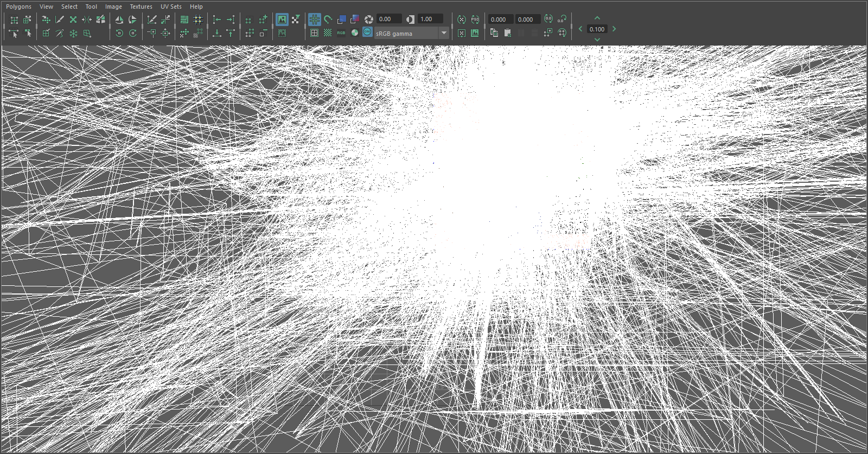Image resolution: width=868 pixels, height=454 pixels.
Task: Open the Image menu
Action: click(113, 7)
